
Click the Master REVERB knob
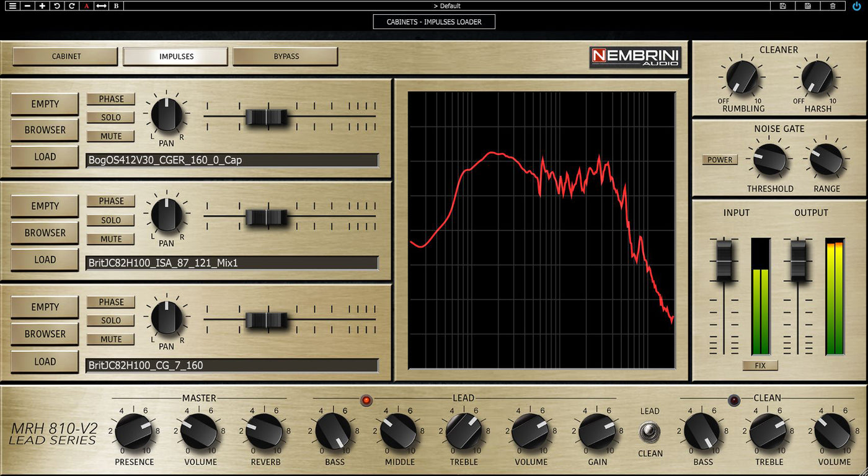tap(265, 431)
